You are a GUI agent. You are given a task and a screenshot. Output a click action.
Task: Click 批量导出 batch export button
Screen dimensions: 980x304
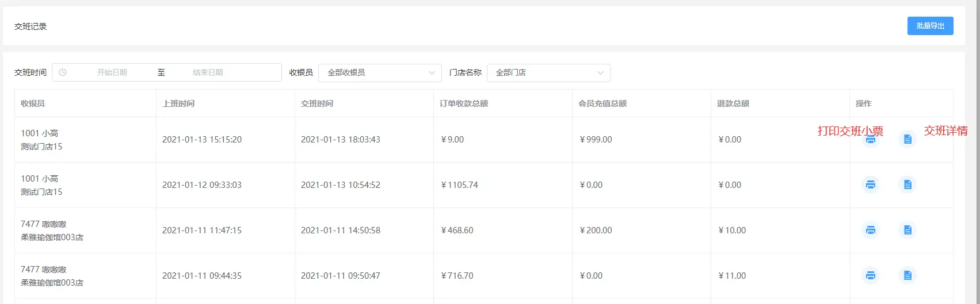(931, 26)
